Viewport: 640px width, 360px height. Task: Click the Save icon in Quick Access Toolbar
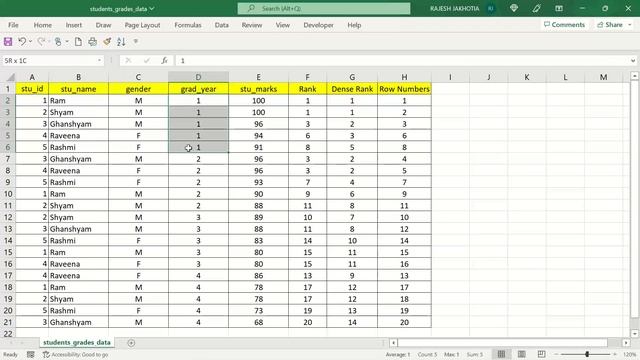click(8, 42)
